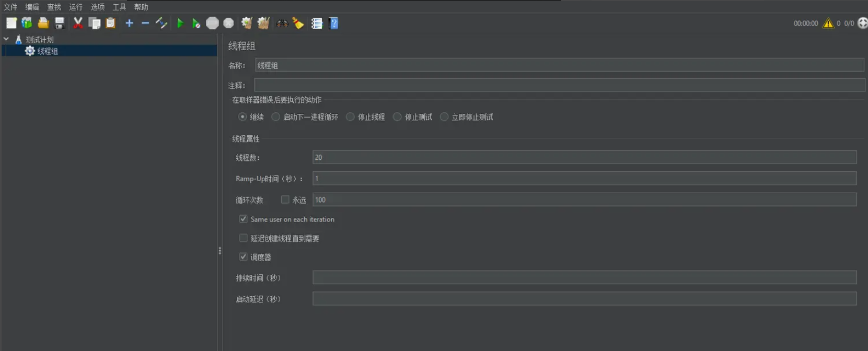Click the 线程数 field showing 20
The width and height of the screenshot is (868, 351).
pos(584,157)
